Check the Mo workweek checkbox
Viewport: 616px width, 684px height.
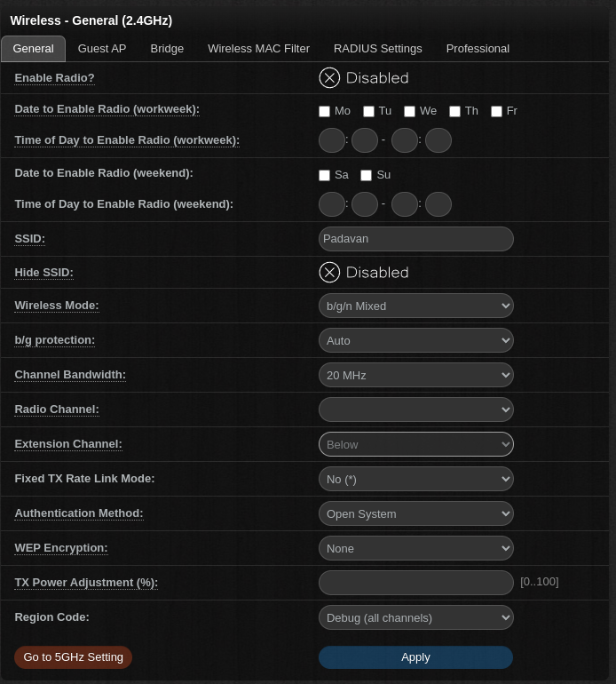pos(325,112)
